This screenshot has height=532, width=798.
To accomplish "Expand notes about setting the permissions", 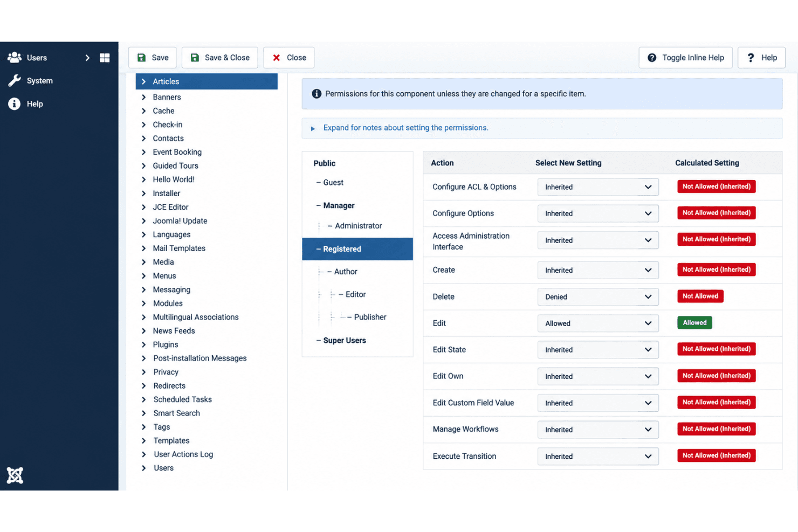I will point(405,128).
